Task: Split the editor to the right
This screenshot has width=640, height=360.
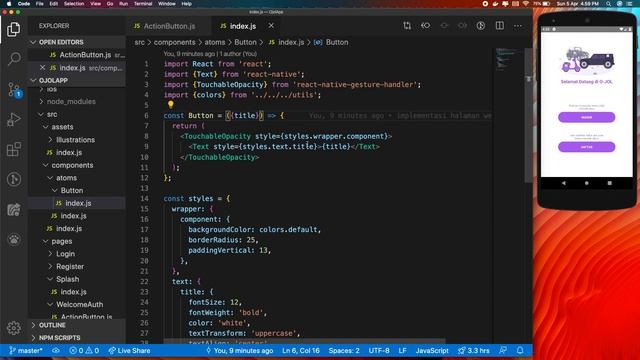Action: click(x=500, y=26)
